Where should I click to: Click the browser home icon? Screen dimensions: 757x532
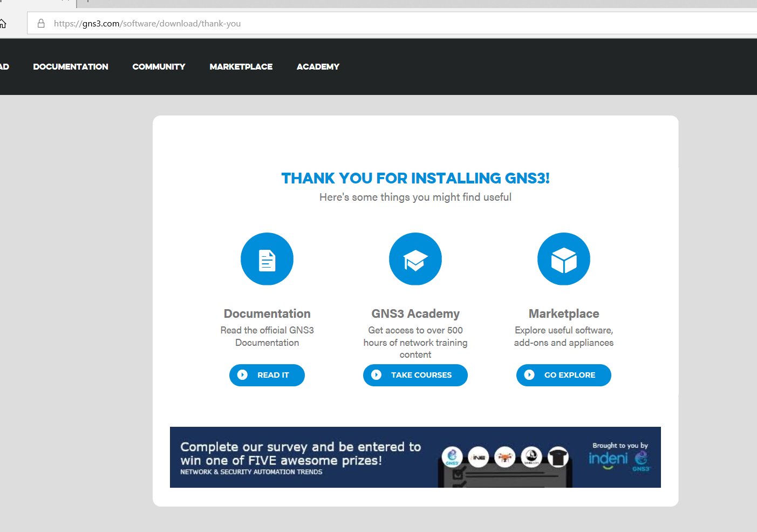(x=3, y=24)
